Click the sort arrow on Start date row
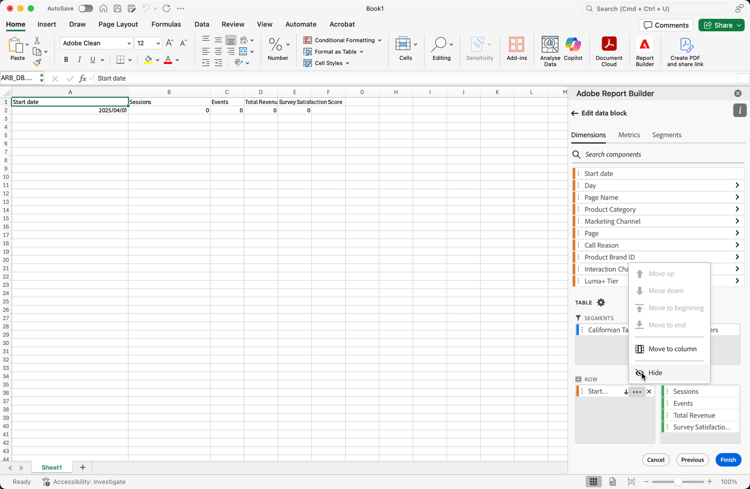 (x=626, y=392)
